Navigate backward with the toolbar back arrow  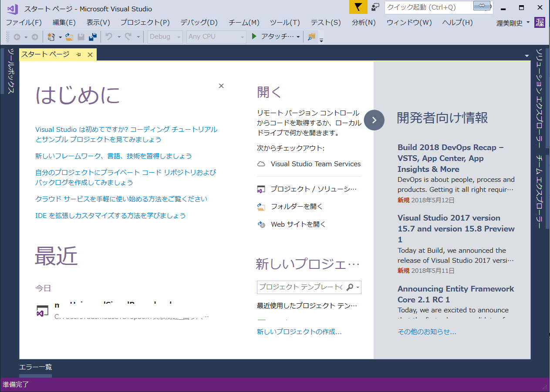[17, 37]
